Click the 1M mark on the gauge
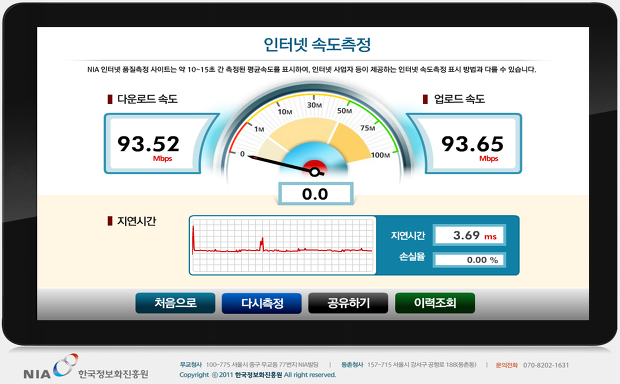The height and width of the screenshot is (384, 620). (259, 129)
